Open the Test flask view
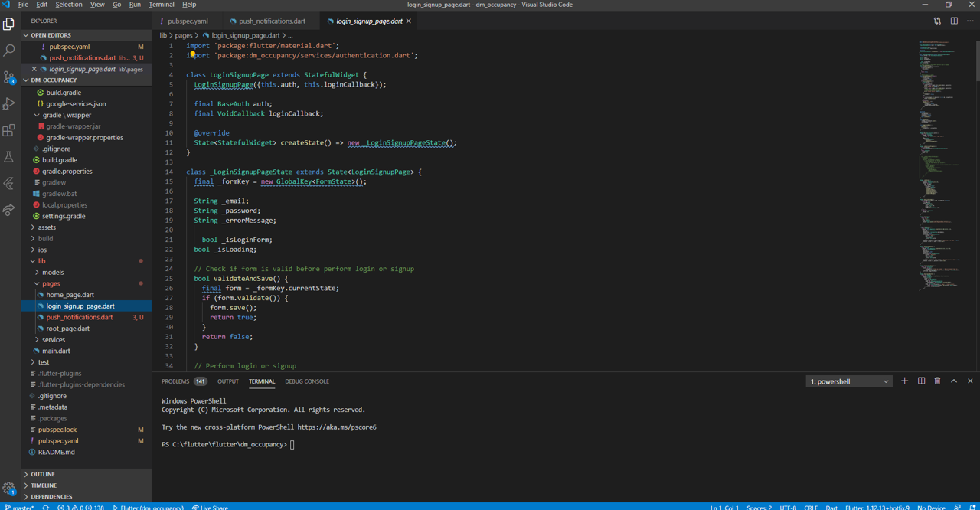 pos(9,157)
